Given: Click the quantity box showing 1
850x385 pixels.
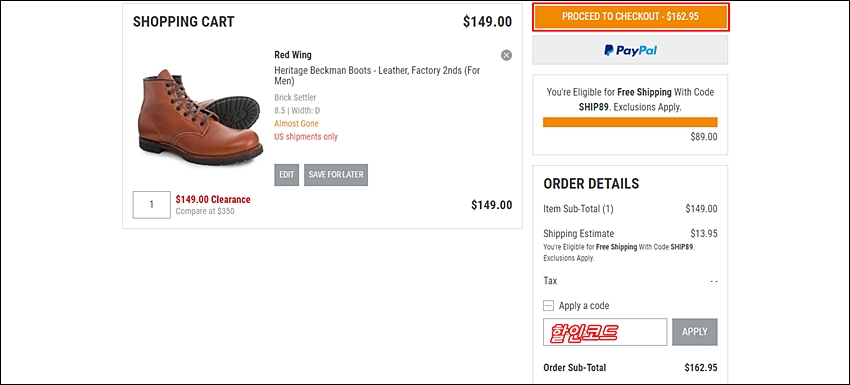Looking at the screenshot, I should (x=151, y=204).
